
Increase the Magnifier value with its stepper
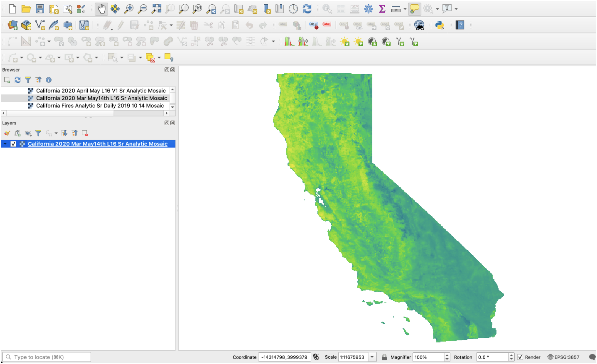447,355
